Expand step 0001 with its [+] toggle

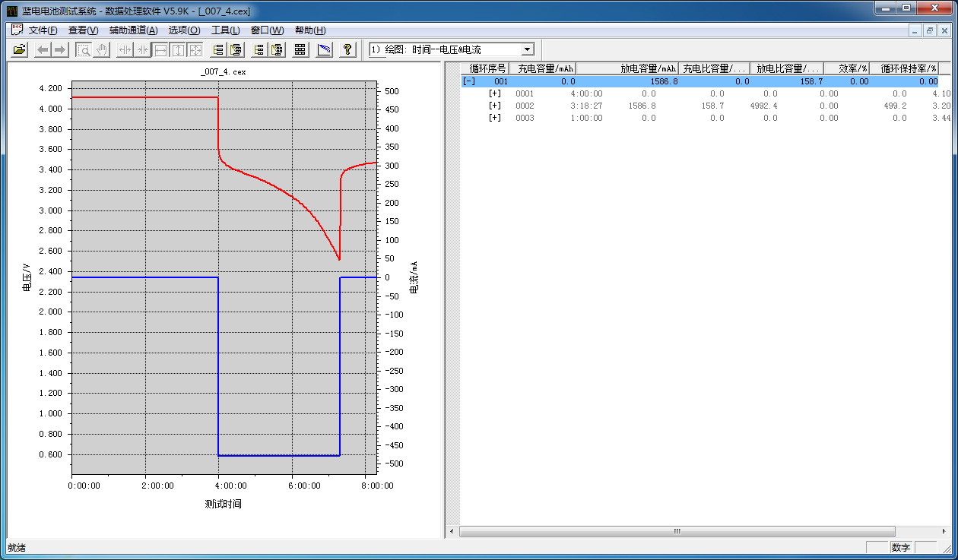coord(495,93)
